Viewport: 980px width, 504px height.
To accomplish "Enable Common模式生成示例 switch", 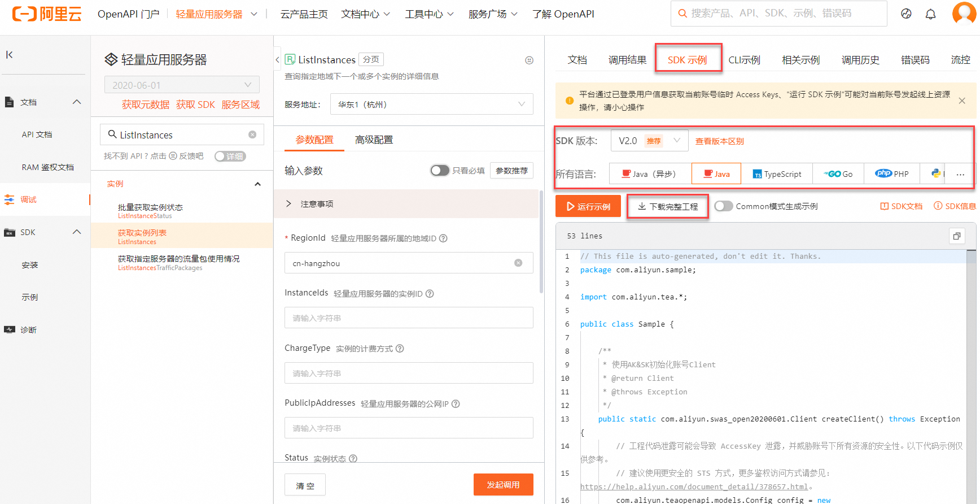I will 723,206.
